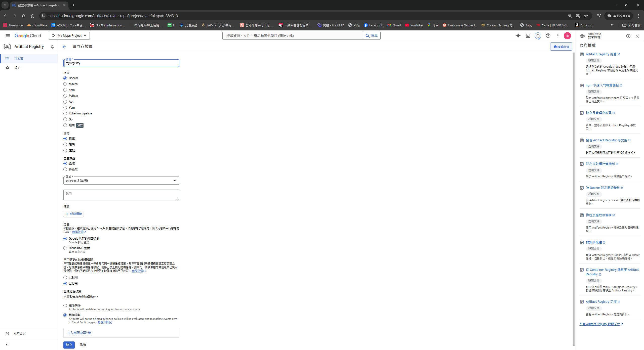Open the Google Cloud navigation hamburger menu
644x350 pixels.
point(8,36)
